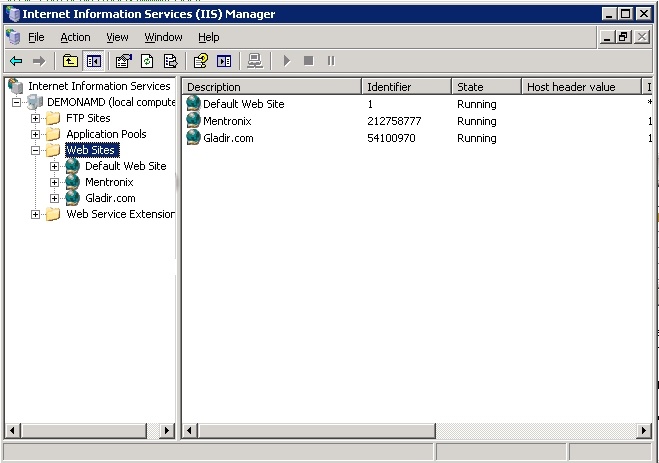Screen dimensions: 659x463
Task: Click the Gladir.com globe icon in list
Action: click(x=194, y=138)
